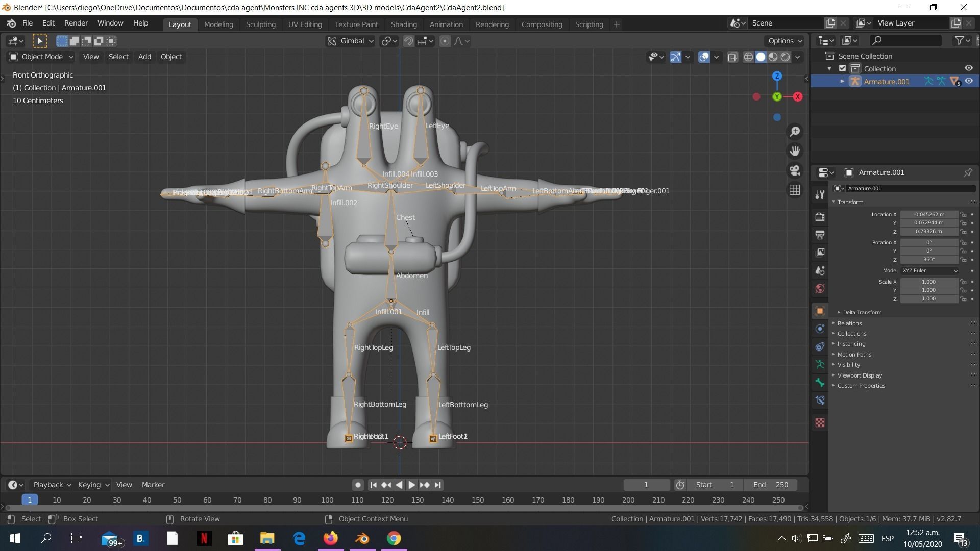Open the Gimbal transform orientation dropdown
This screenshot has height=551, width=980.
pyautogui.click(x=352, y=41)
